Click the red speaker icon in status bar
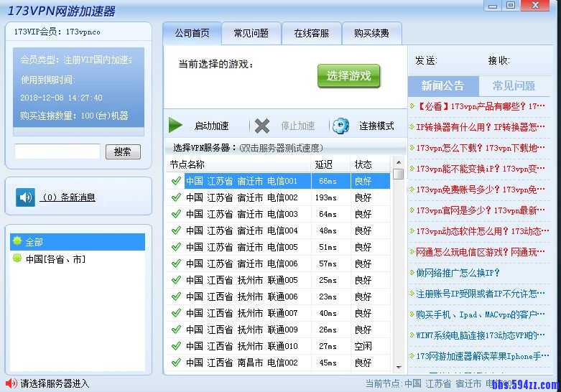The image size is (561, 392). pos(11,383)
